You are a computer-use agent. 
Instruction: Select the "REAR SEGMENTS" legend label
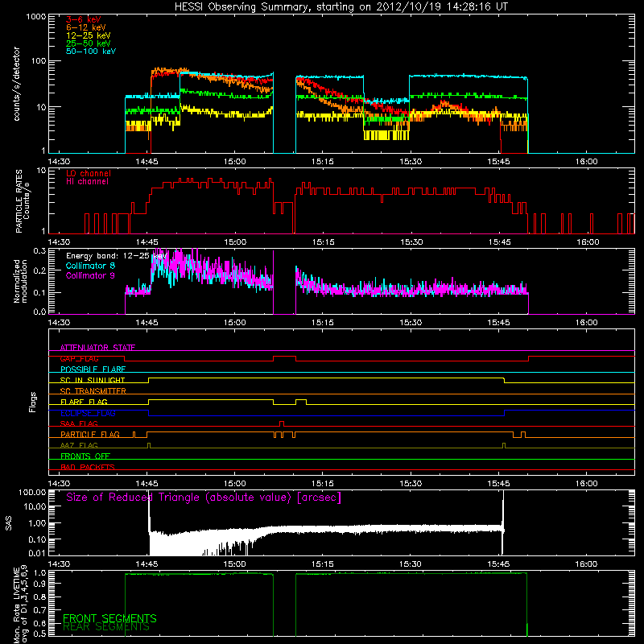(106, 627)
